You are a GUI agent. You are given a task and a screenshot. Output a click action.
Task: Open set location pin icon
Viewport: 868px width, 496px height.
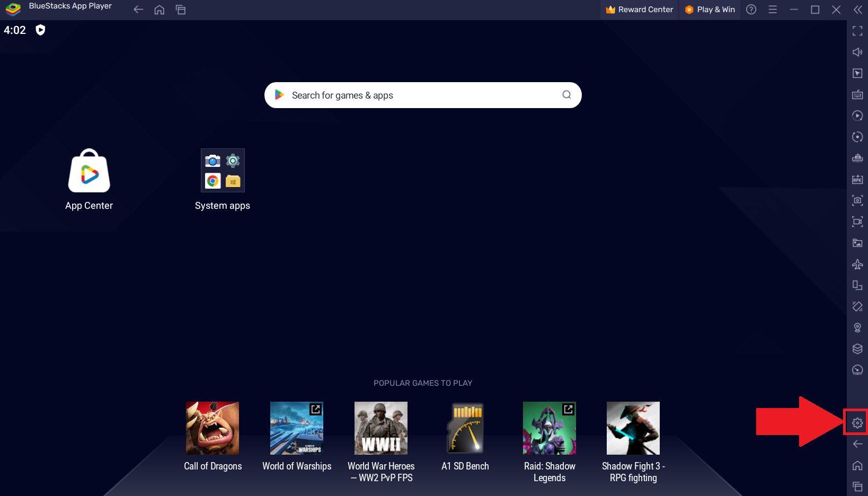(x=857, y=327)
